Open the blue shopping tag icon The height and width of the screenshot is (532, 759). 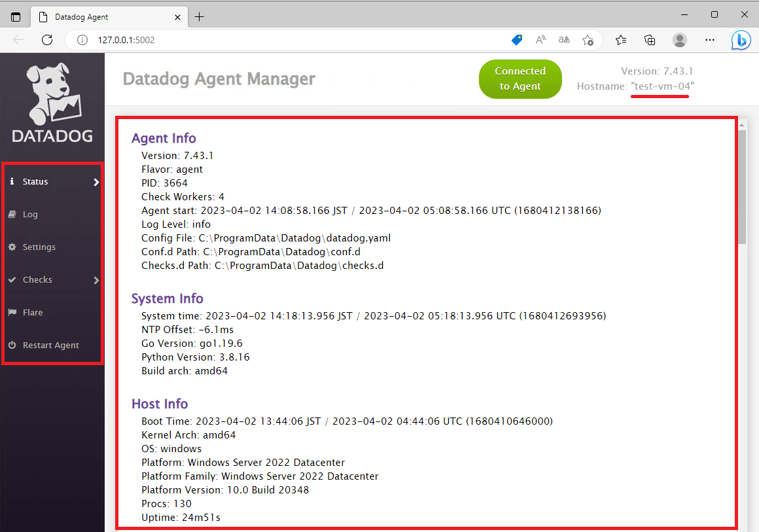pos(517,40)
